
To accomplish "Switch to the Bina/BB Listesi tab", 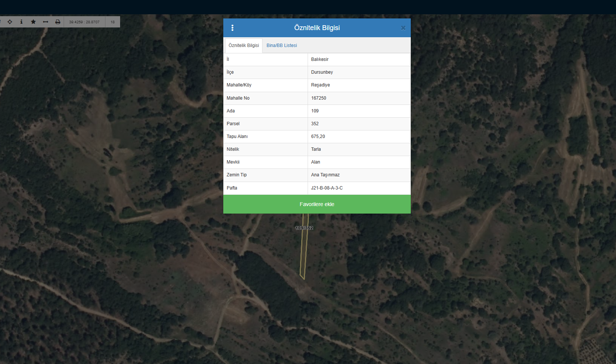I will coord(282,45).
